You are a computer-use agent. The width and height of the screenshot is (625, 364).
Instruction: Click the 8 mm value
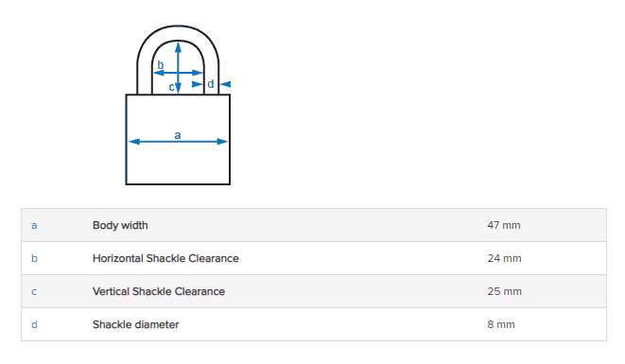click(501, 324)
